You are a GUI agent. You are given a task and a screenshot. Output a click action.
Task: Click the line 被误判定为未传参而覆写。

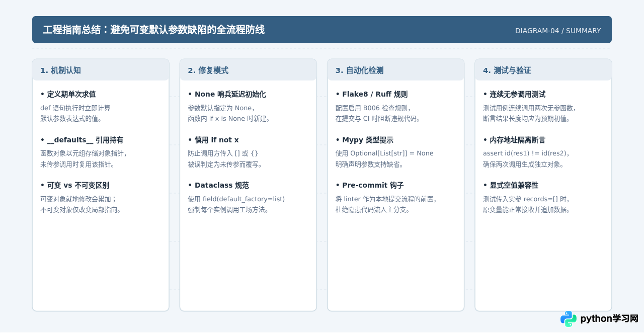click(x=225, y=164)
